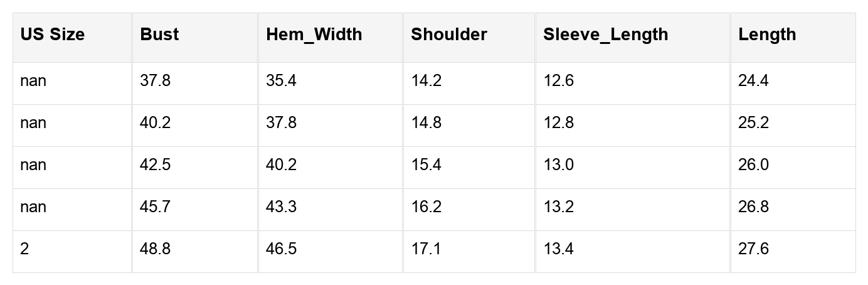Select the Sleeve_Length value 13.0
Viewport: 868px width, 285px height.
coord(558,165)
